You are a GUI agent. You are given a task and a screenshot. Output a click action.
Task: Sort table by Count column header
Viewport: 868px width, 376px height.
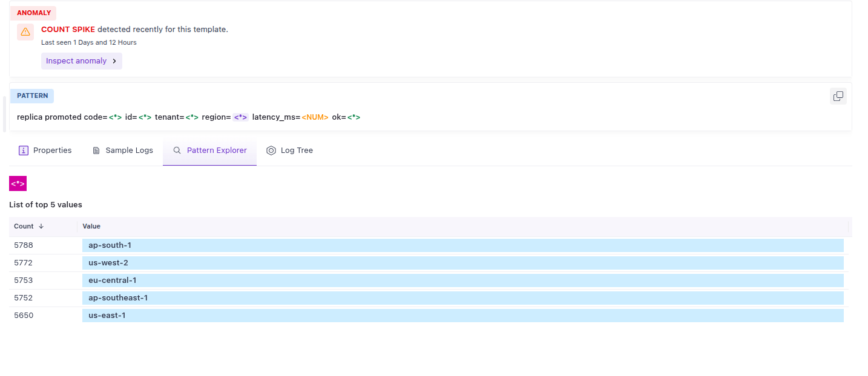tap(24, 226)
